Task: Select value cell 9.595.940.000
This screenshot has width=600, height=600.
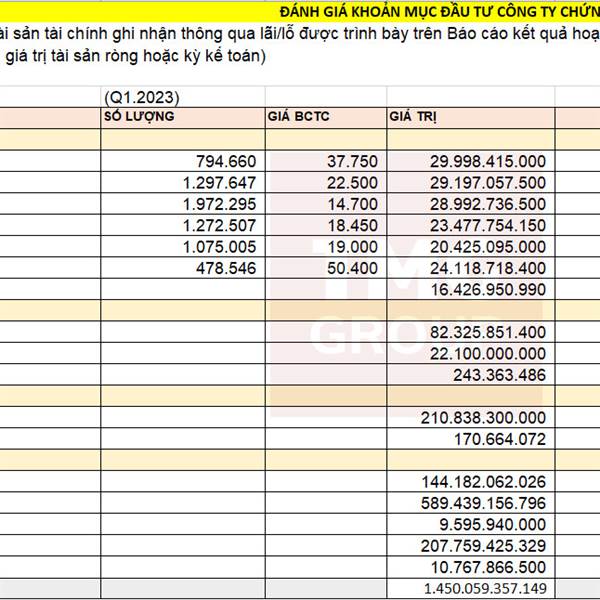Action: pyautogui.click(x=471, y=525)
